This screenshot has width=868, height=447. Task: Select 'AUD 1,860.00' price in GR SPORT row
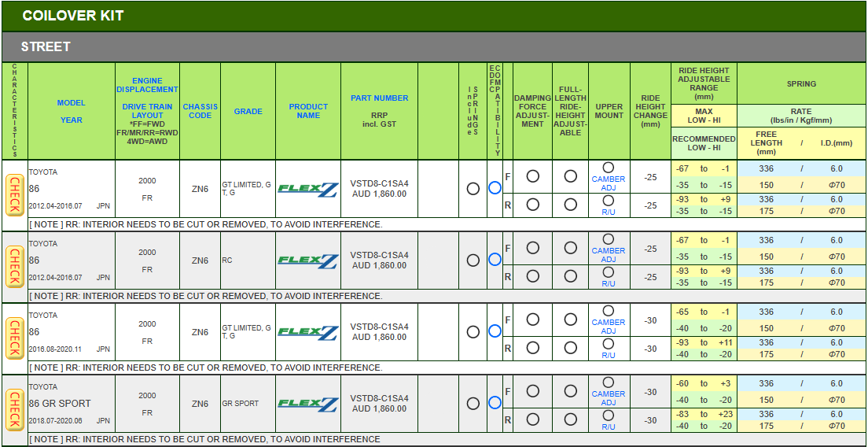pyautogui.click(x=379, y=408)
